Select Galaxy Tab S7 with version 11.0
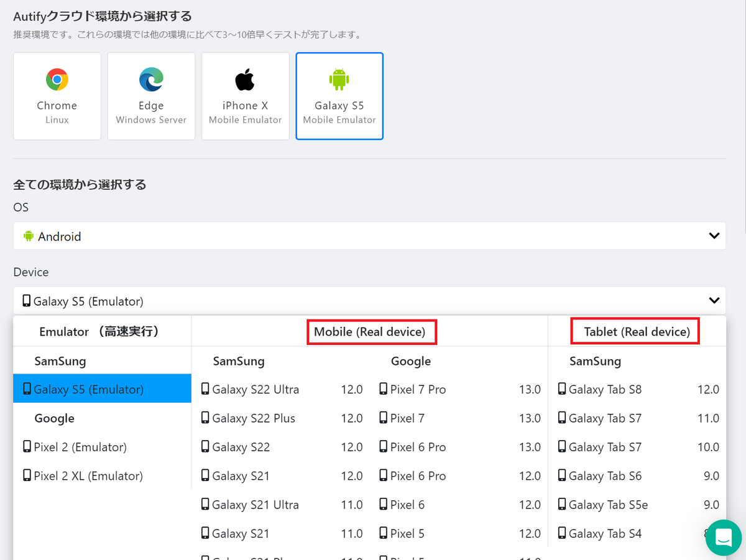This screenshot has width=746, height=560. pyautogui.click(x=638, y=418)
